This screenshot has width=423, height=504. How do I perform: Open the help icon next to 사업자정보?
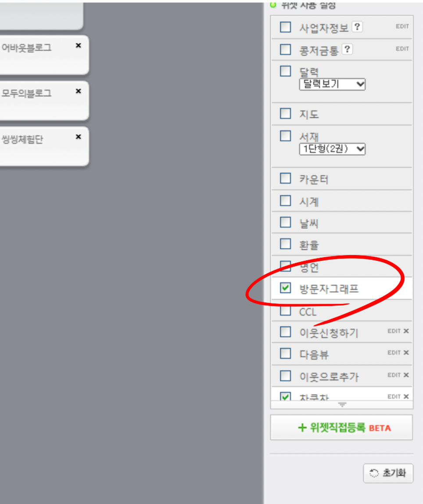(357, 27)
